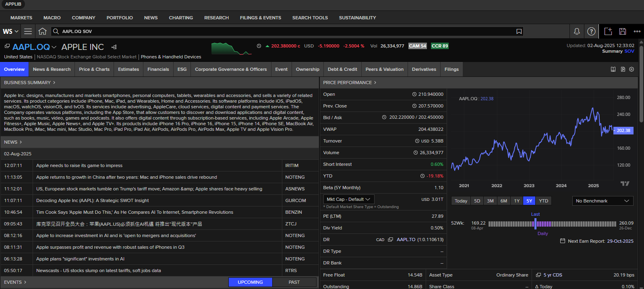Select the 5D chart range

coord(477,201)
